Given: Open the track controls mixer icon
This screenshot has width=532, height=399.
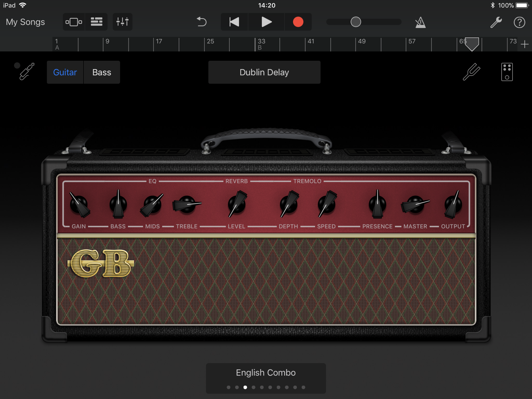Looking at the screenshot, I should [x=122, y=22].
